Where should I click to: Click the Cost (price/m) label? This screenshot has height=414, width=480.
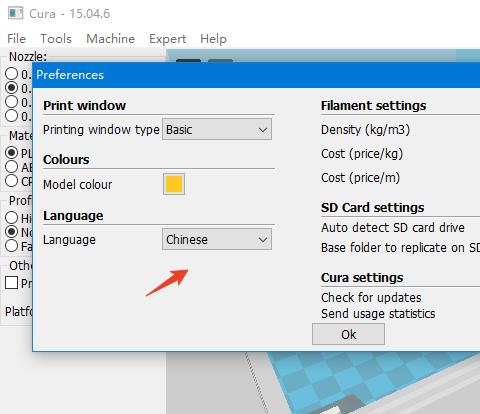tap(360, 178)
